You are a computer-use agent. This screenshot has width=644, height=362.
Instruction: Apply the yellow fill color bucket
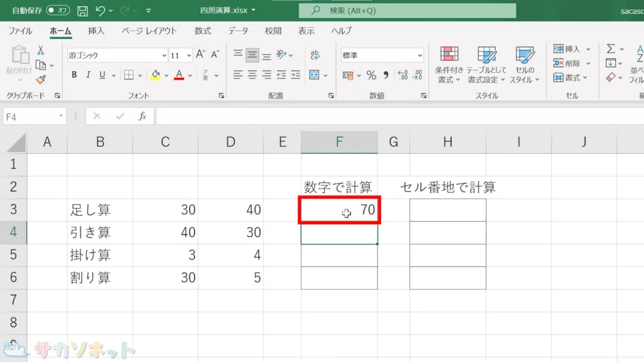point(155,75)
